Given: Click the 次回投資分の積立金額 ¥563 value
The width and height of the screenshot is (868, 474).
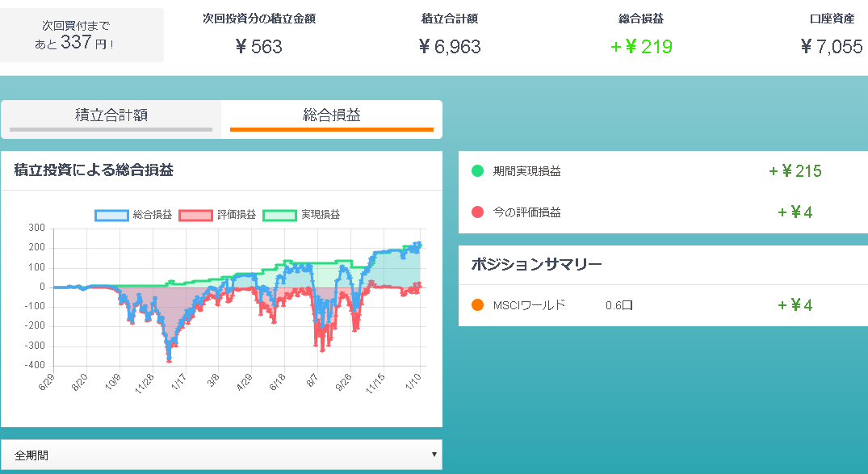Looking at the screenshot, I should [x=258, y=47].
